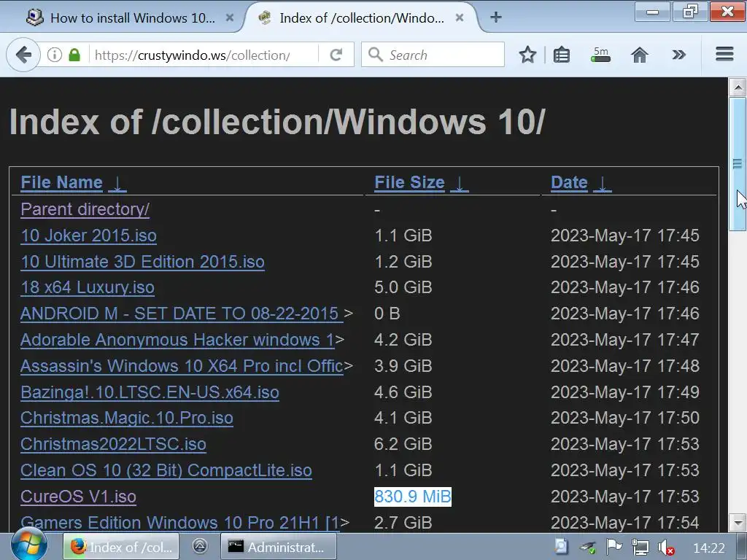Open a new tab with the plus button
This screenshot has width=747, height=560.
pos(496,17)
